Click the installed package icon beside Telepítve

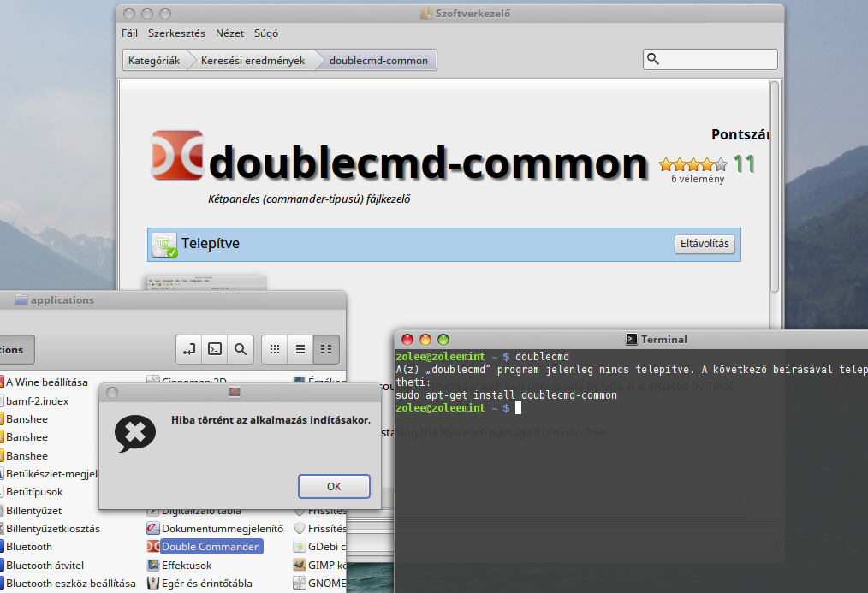[165, 245]
